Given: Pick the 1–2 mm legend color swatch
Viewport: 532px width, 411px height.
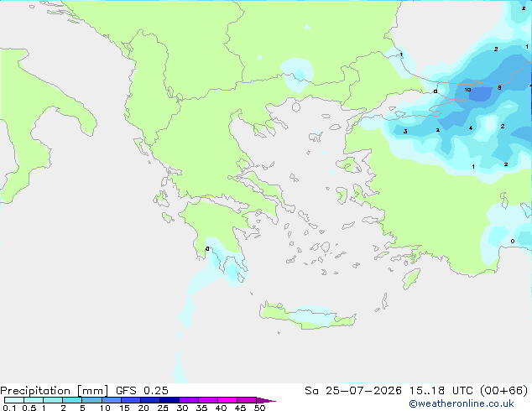Looking at the screenshot, I should tap(53, 400).
